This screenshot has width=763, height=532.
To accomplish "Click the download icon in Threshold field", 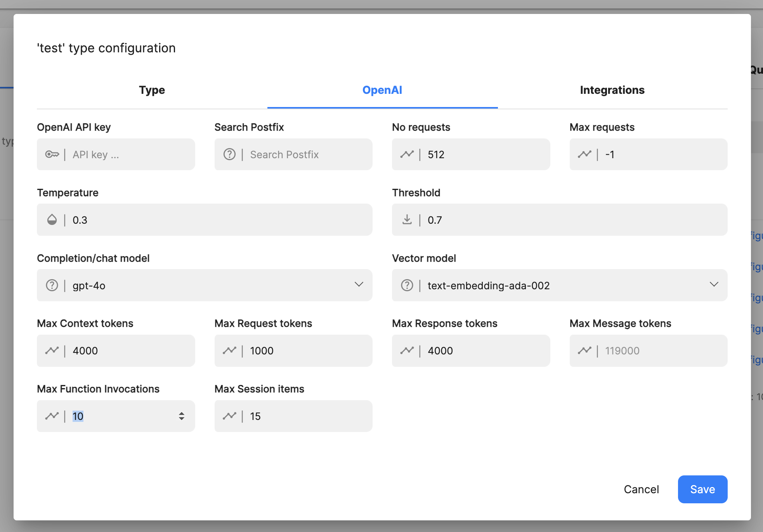I will click(407, 220).
